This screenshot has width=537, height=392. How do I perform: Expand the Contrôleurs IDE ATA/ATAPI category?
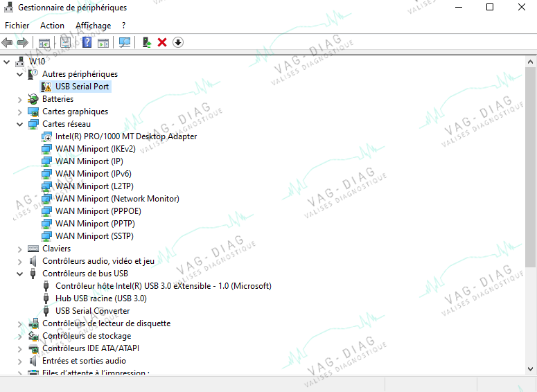click(20, 349)
